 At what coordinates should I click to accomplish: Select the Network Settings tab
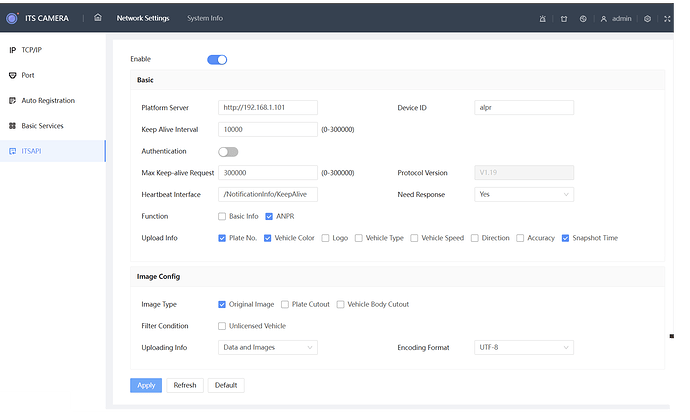[143, 18]
